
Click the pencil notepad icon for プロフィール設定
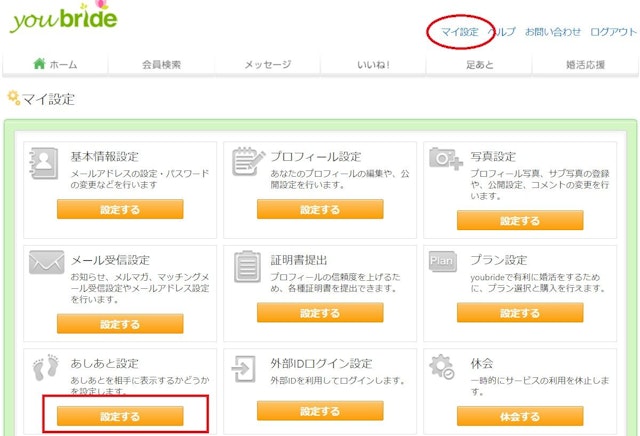[246, 162]
